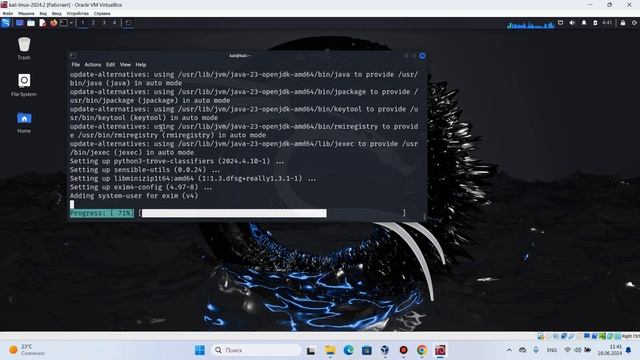The width and height of the screenshot is (640, 360).
Task: Click the 'Setting up libminizip1t64:amd64' line
Action: click(193, 178)
